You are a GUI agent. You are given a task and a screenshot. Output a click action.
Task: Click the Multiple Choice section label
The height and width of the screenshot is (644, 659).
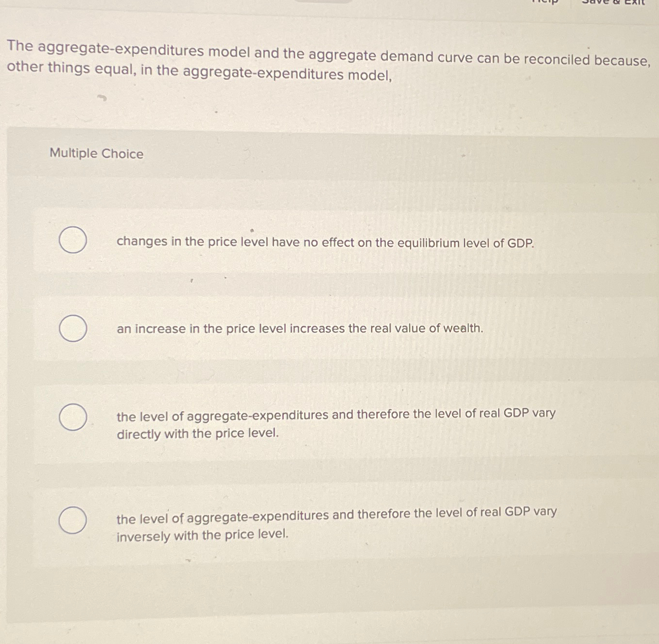(x=96, y=154)
